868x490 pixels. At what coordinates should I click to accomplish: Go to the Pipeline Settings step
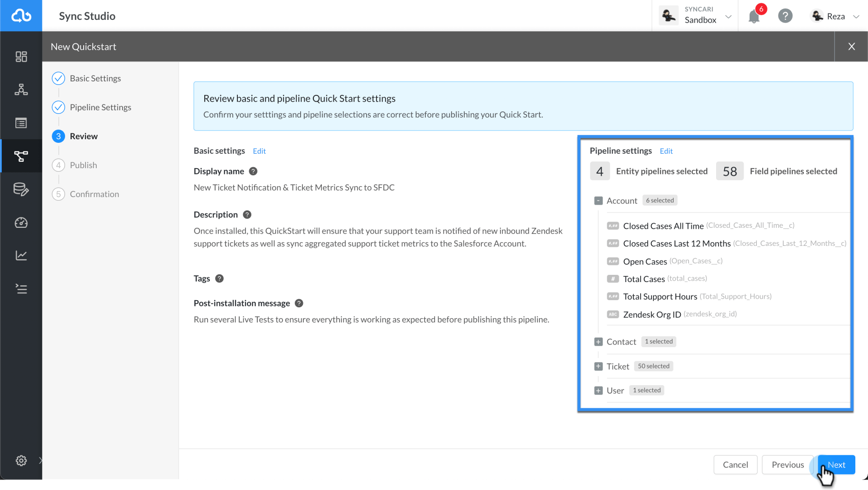pos(91,107)
